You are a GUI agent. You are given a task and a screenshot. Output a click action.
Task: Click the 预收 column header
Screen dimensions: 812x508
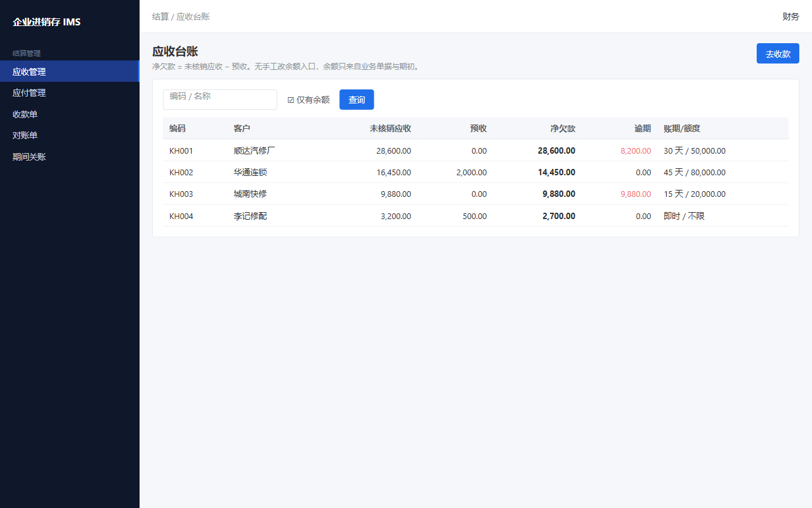[x=478, y=128]
